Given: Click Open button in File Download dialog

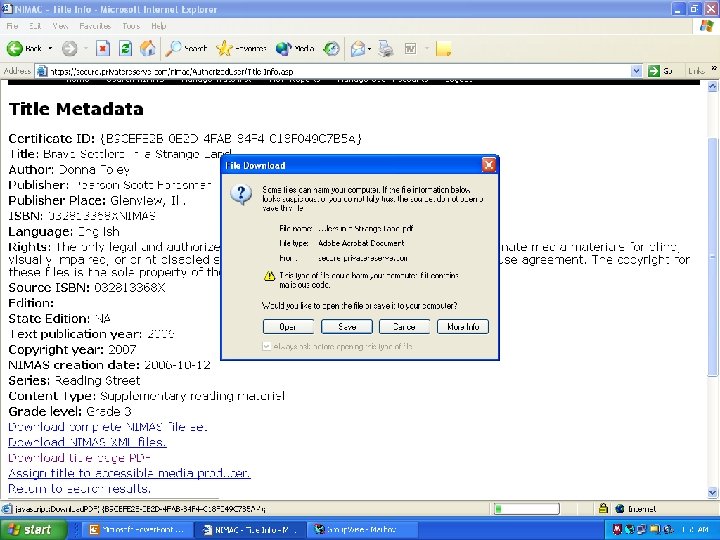Looking at the screenshot, I should pyautogui.click(x=288, y=326).
